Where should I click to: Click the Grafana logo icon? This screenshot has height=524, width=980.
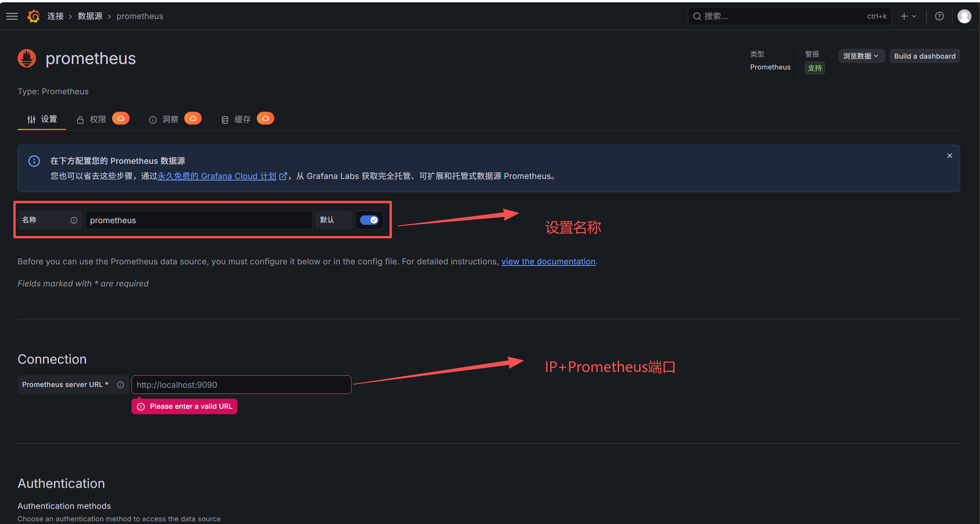click(34, 16)
